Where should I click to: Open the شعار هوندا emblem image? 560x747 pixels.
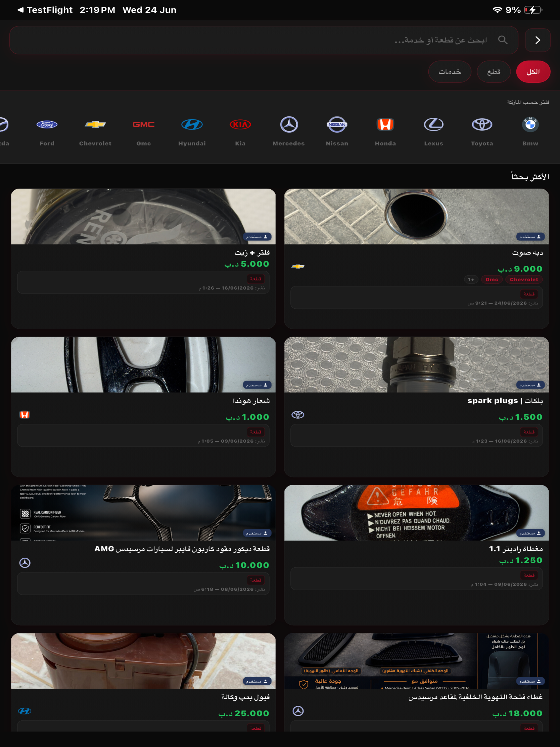tap(143, 364)
